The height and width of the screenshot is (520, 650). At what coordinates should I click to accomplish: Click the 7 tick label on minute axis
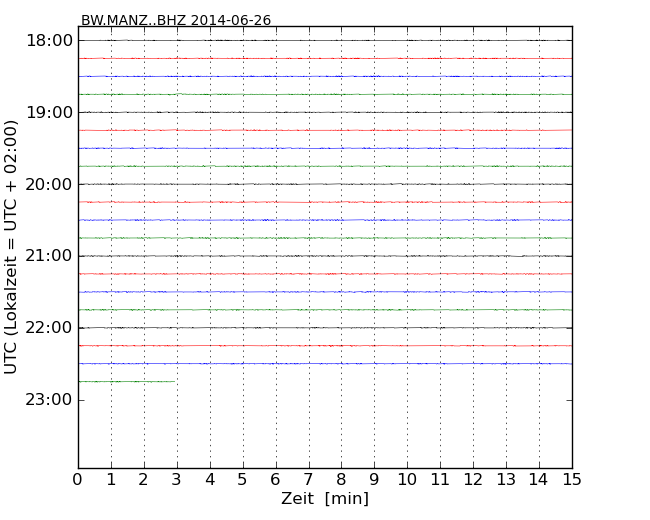(x=308, y=479)
